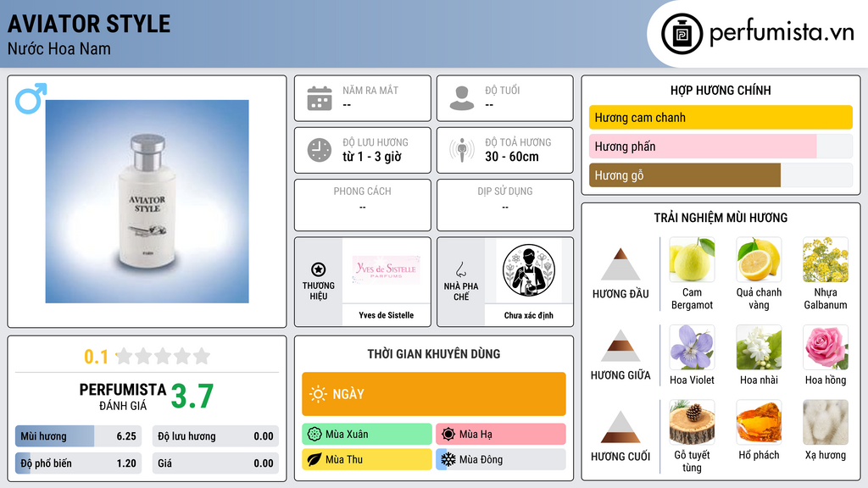Click the Giá 0.00 score bar
This screenshot has height=488, width=868.
216,463
